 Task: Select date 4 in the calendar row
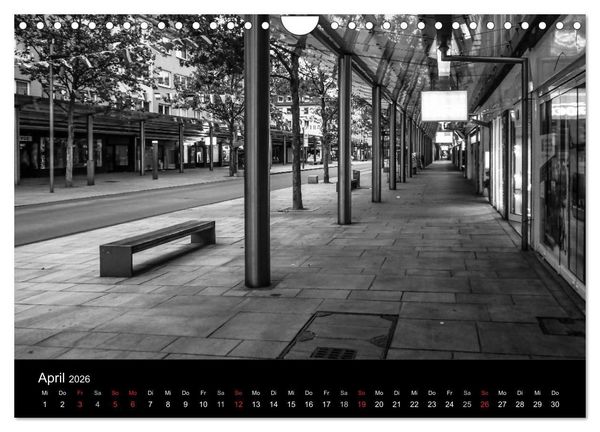point(98,404)
